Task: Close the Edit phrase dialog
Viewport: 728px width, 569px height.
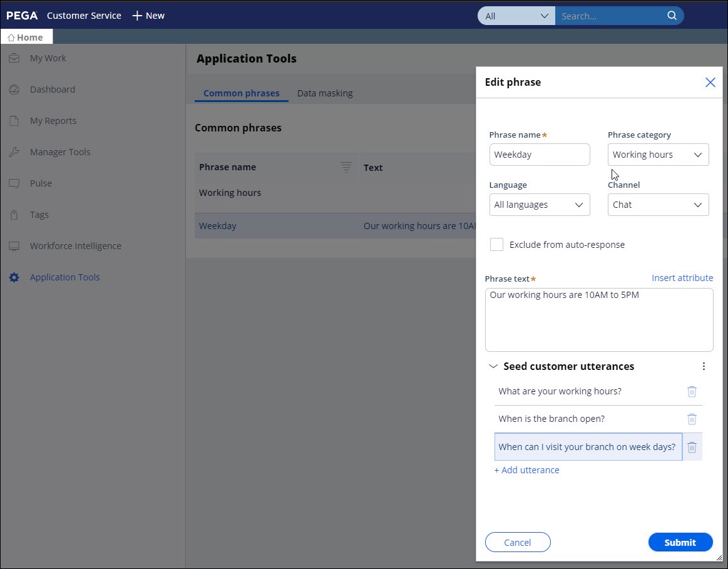Action: click(x=710, y=82)
